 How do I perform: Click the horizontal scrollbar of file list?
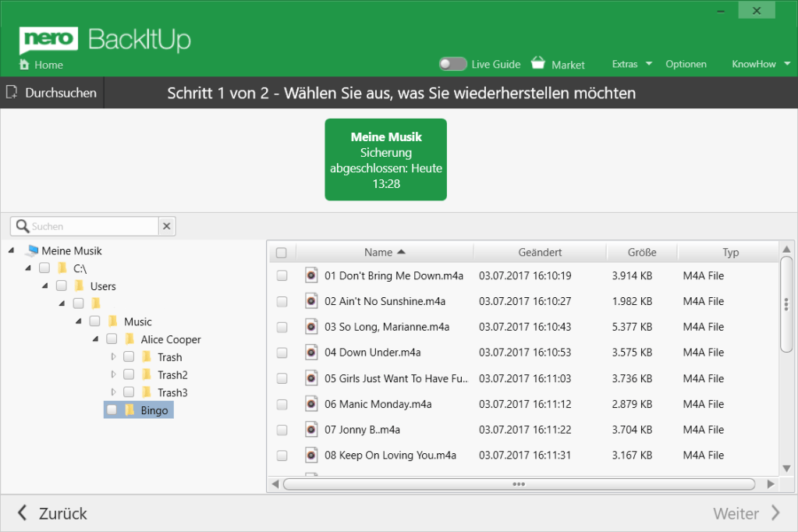pyautogui.click(x=519, y=484)
